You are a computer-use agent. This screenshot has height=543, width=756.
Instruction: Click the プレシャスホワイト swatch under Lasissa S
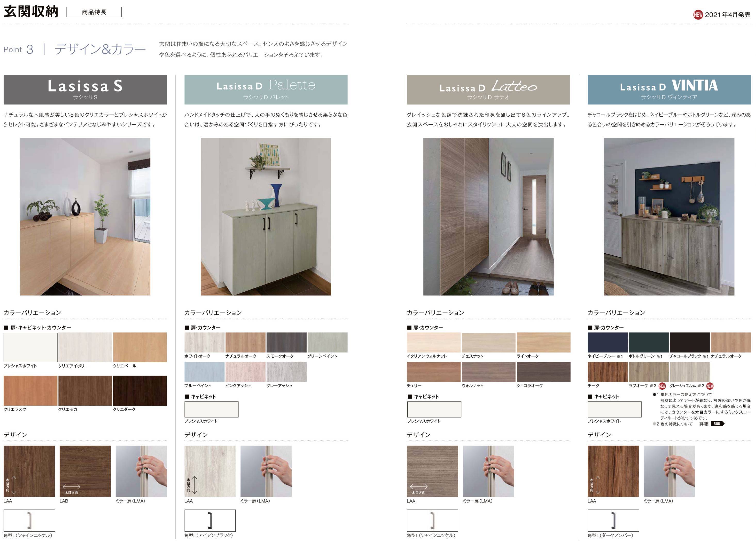click(x=30, y=347)
